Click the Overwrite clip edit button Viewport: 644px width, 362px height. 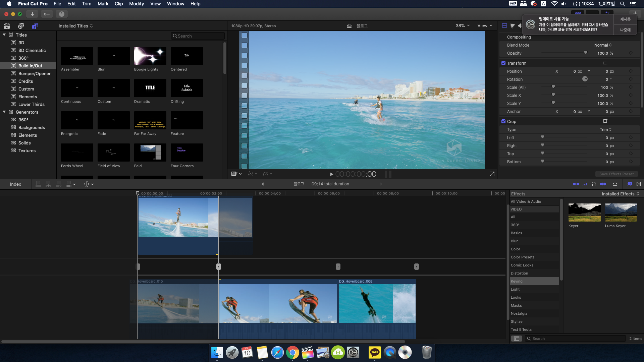tap(68, 184)
